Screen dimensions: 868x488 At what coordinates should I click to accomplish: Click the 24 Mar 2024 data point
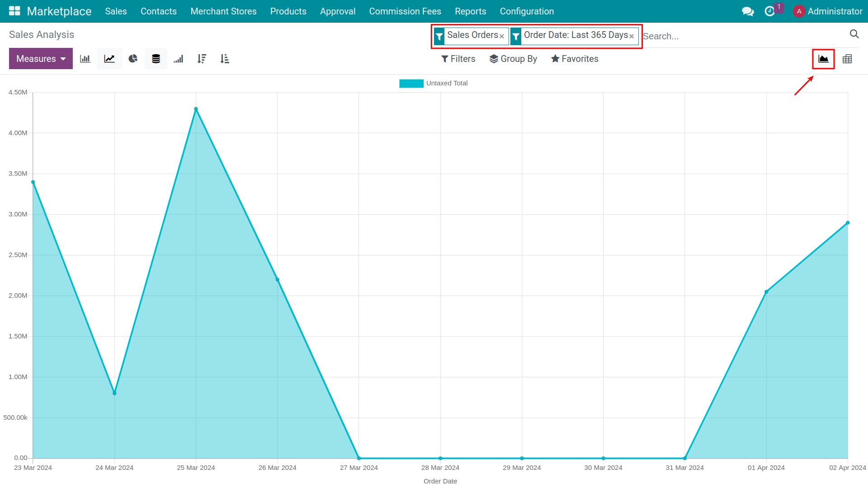(x=114, y=393)
